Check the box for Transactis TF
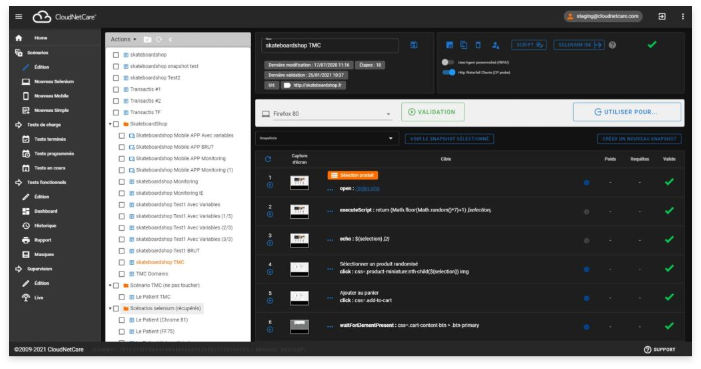Viewport: 701px width, 369px height. pos(116,112)
